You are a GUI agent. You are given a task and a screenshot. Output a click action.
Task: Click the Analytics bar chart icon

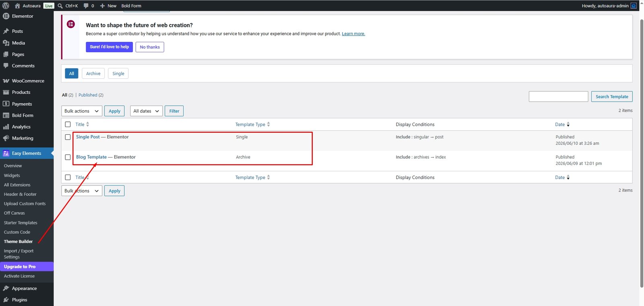pos(6,127)
